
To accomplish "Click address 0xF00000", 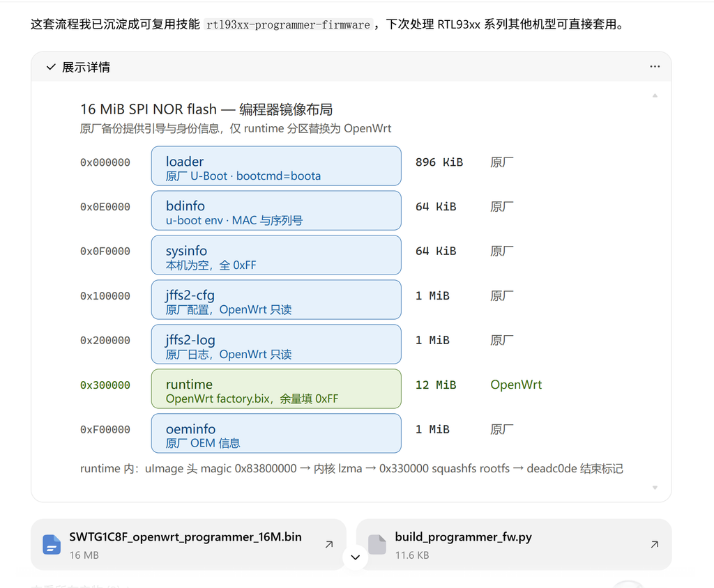I will [105, 430].
